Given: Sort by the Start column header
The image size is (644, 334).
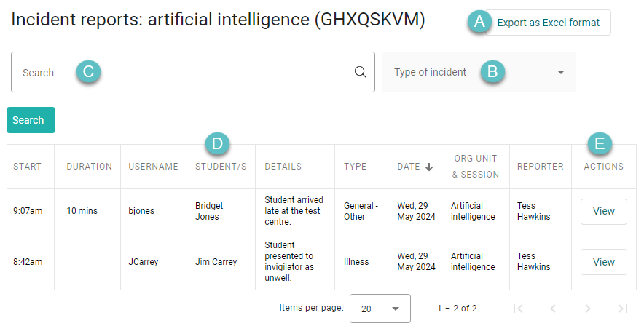Looking at the screenshot, I should pyautogui.click(x=28, y=167).
